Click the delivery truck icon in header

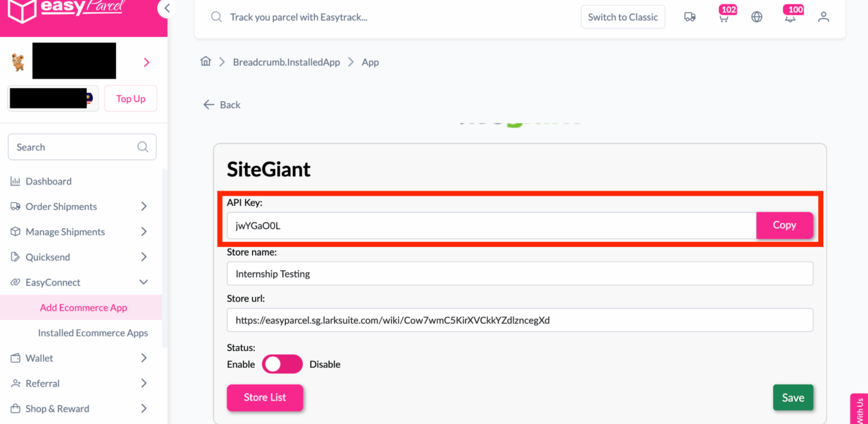[x=690, y=17]
